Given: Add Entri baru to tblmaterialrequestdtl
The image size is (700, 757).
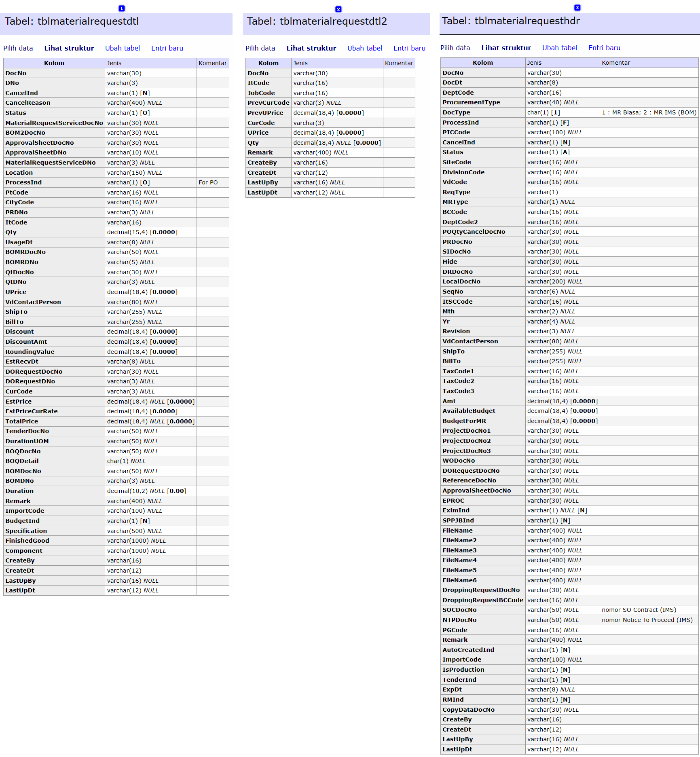Looking at the screenshot, I should (x=167, y=48).
